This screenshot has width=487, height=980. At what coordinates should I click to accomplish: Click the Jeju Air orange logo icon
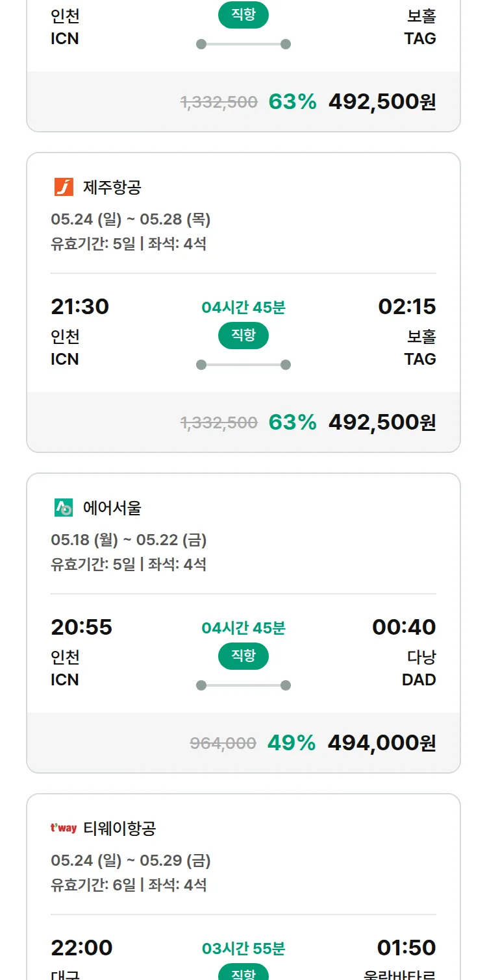(x=64, y=188)
